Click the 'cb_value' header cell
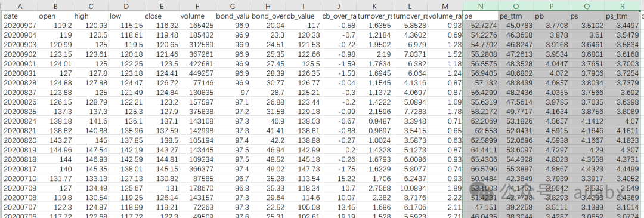 pos(303,16)
